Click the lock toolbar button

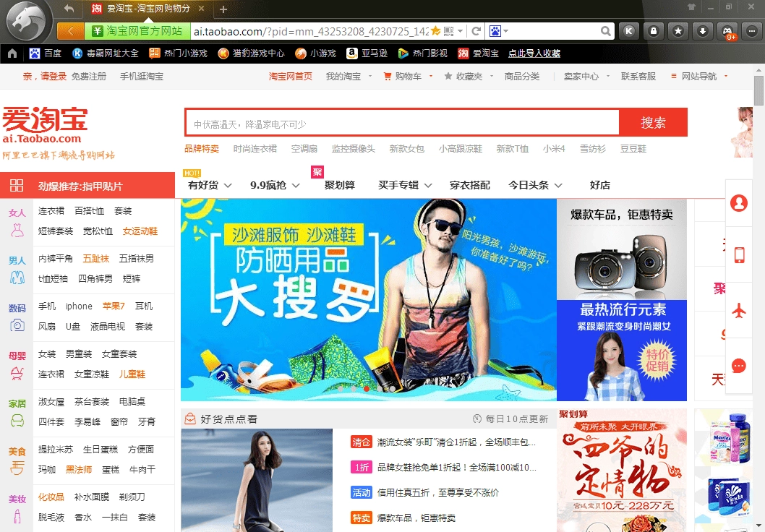click(653, 31)
